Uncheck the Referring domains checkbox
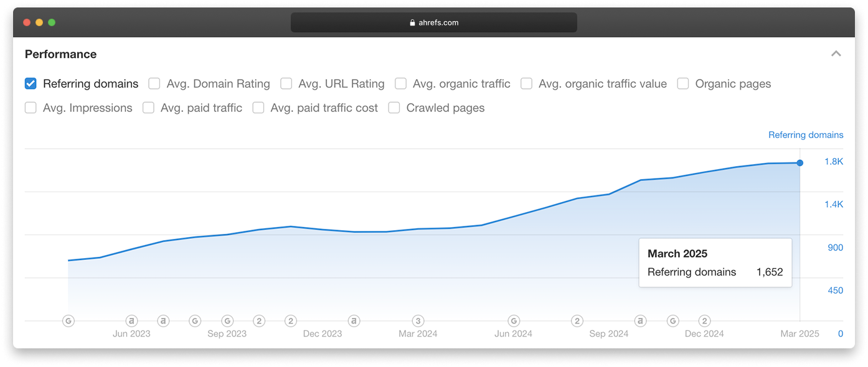 (x=31, y=83)
